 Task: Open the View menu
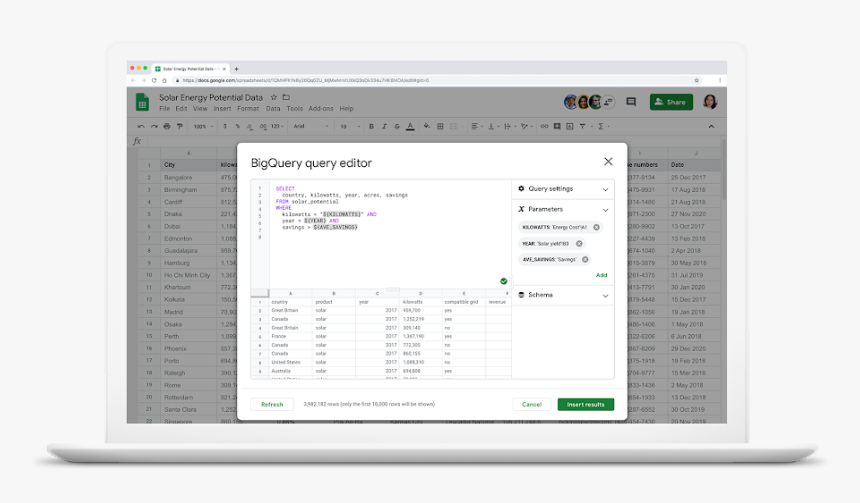click(x=200, y=109)
